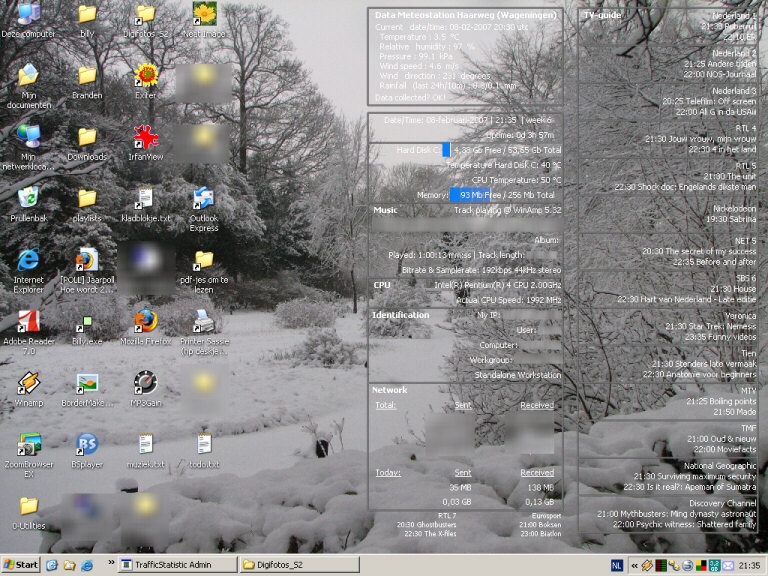768x576 pixels.
Task: Open the Winamp desktop shortcut
Action: 28,382
